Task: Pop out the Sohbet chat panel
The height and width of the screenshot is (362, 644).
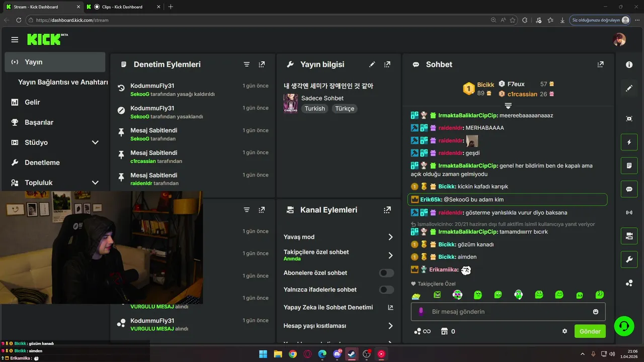Action: (600, 64)
